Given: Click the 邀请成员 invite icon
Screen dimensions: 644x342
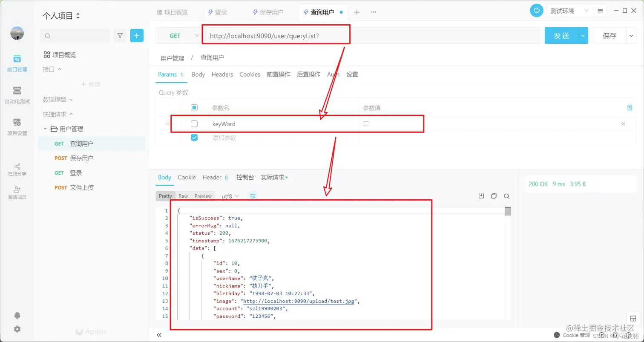Looking at the screenshot, I should tap(17, 193).
